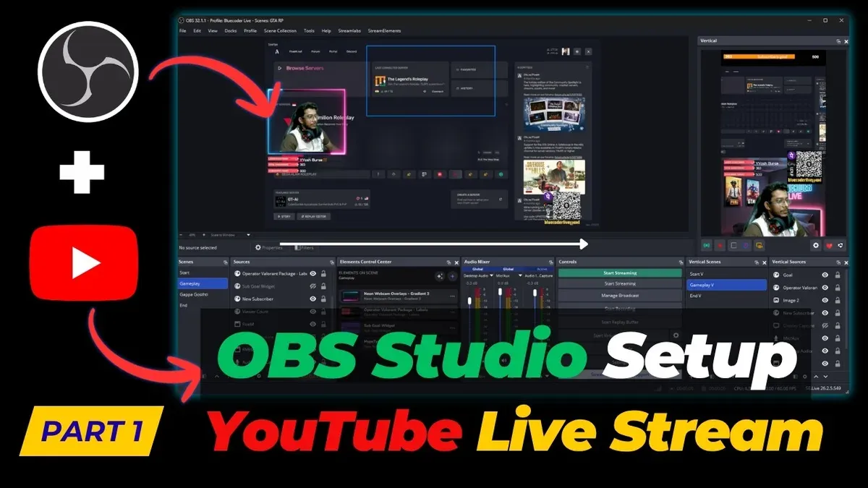
Task: Click Manage Broadcast in Controls
Action: pyautogui.click(x=620, y=296)
